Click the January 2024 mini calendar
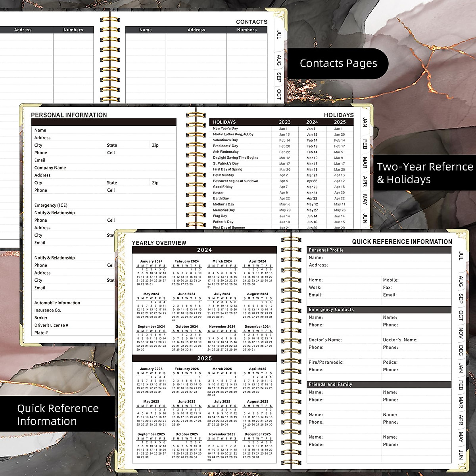 point(151,272)
